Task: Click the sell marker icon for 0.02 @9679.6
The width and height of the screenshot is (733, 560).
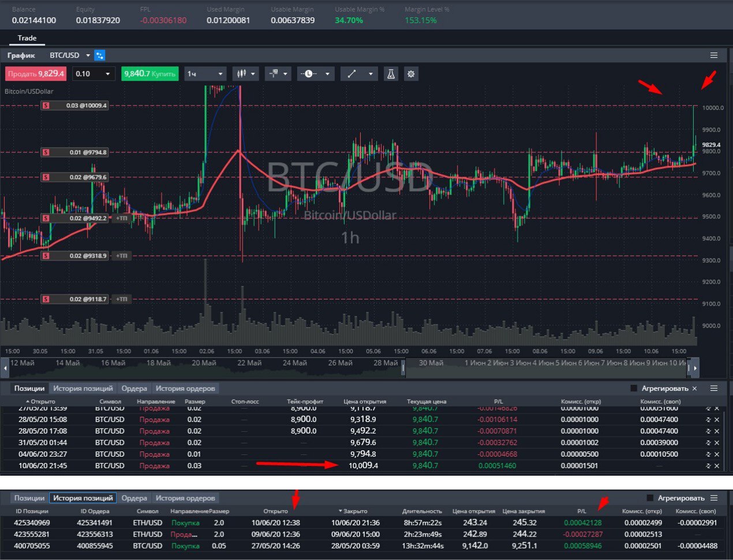Action: [46, 177]
